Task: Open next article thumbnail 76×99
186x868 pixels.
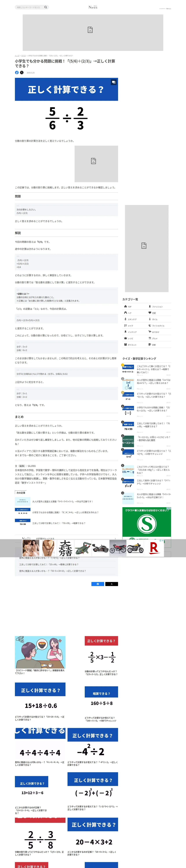Action: click(23, 523)
